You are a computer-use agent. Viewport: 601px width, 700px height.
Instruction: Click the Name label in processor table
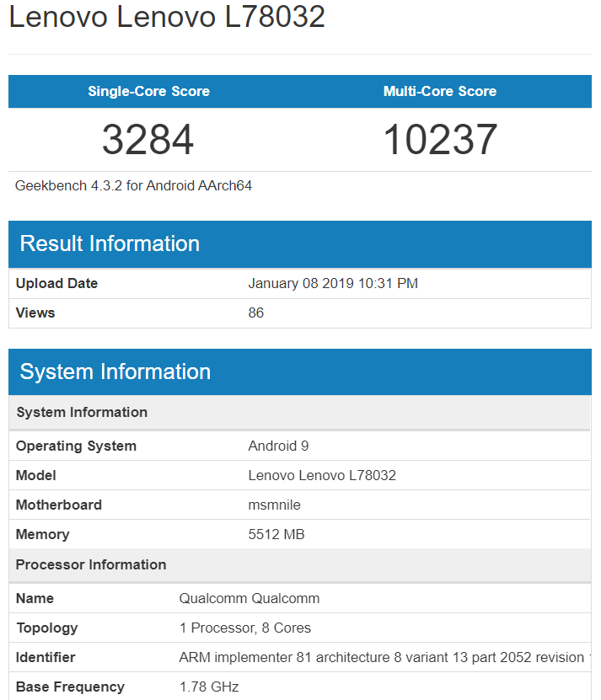pos(35,599)
